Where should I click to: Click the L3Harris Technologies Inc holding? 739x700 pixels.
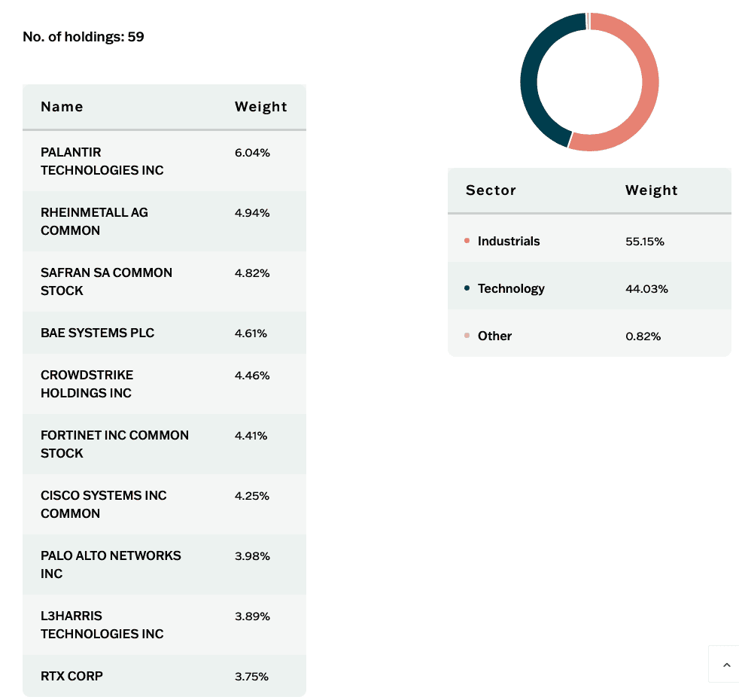pyautogui.click(x=102, y=625)
